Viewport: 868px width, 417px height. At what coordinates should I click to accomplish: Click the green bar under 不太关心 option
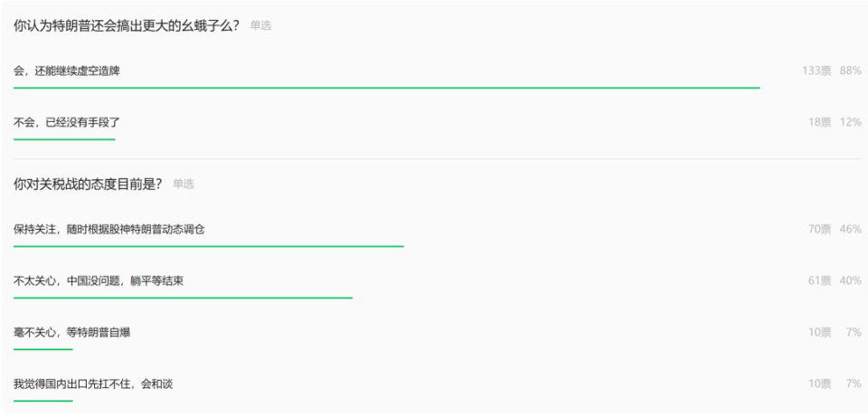pos(183,298)
